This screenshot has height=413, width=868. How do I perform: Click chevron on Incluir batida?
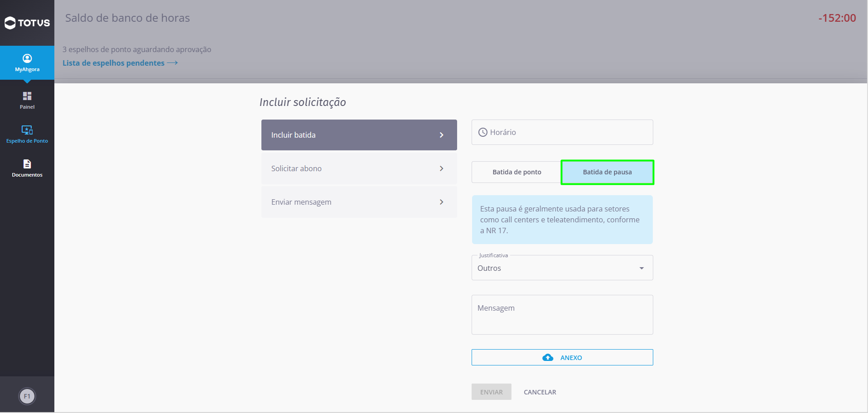click(442, 135)
